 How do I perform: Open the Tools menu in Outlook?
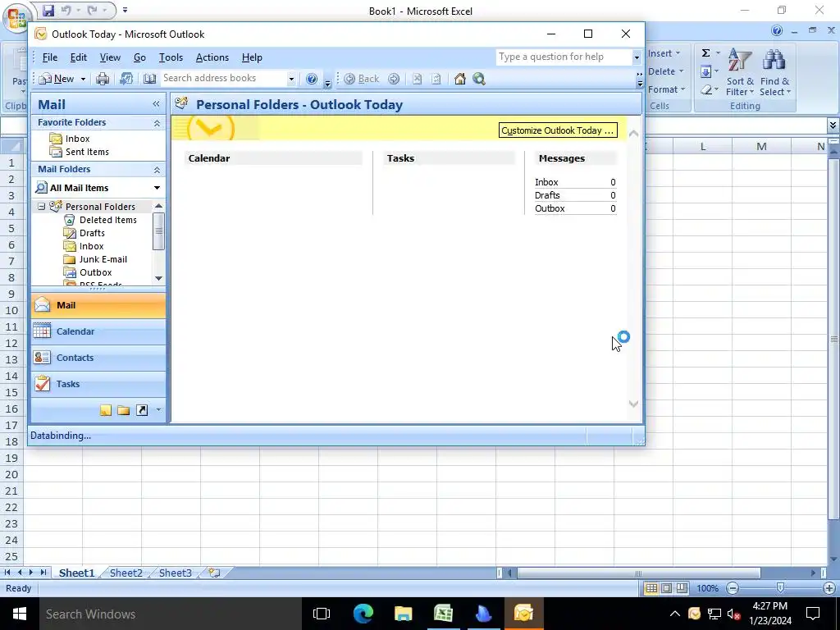point(171,57)
